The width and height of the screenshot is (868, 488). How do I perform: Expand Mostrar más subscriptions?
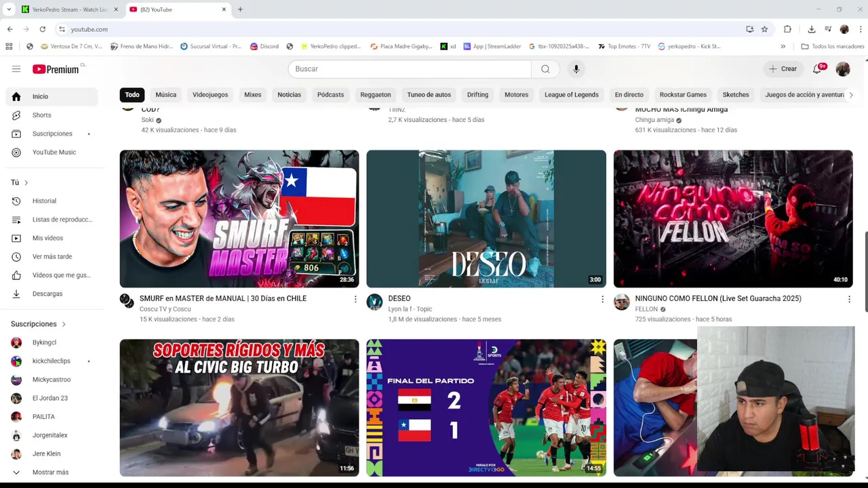[x=52, y=472]
